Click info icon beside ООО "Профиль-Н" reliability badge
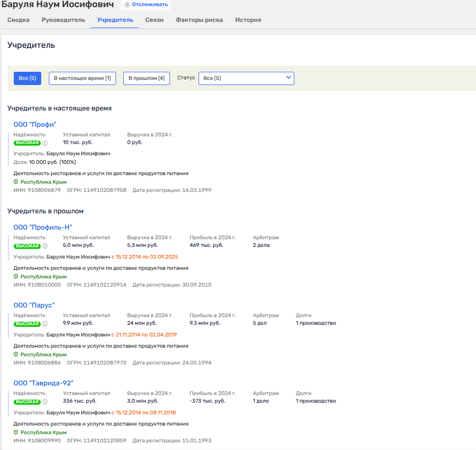This screenshot has width=476, height=450. point(45,246)
